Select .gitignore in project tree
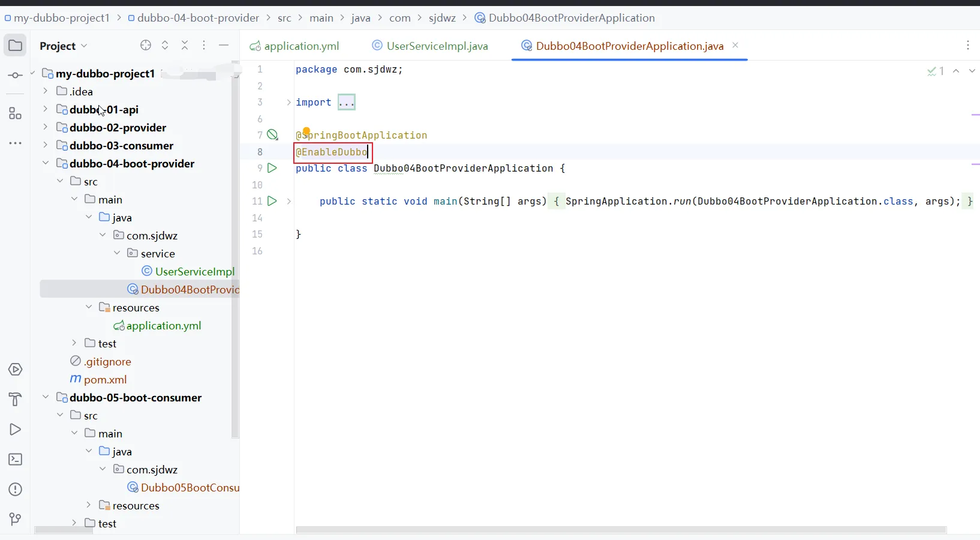Viewport: 980px width, 540px height. pyautogui.click(x=101, y=361)
